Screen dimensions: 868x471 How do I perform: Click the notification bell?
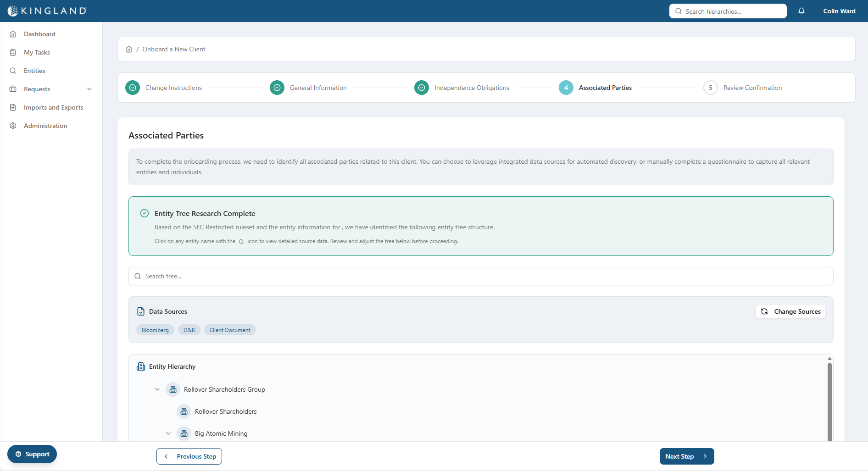click(801, 11)
